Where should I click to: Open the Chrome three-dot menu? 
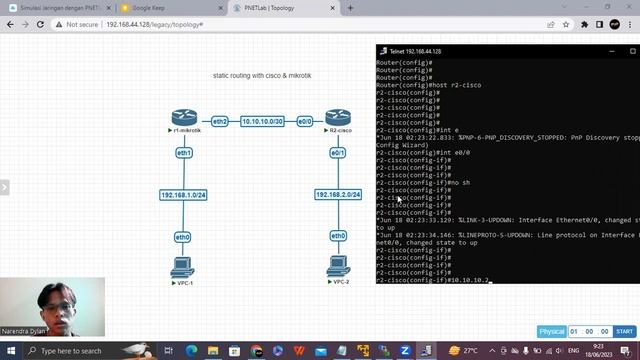(630, 24)
